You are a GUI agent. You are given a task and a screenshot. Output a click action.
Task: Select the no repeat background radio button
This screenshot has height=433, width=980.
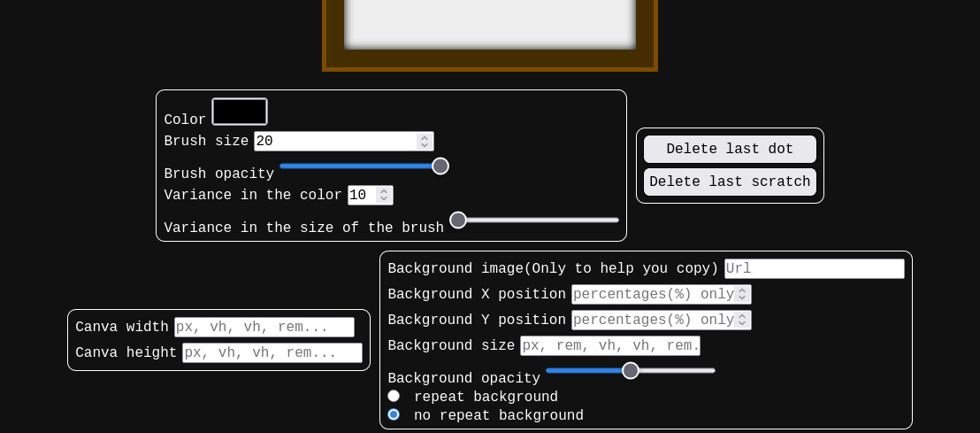394,414
